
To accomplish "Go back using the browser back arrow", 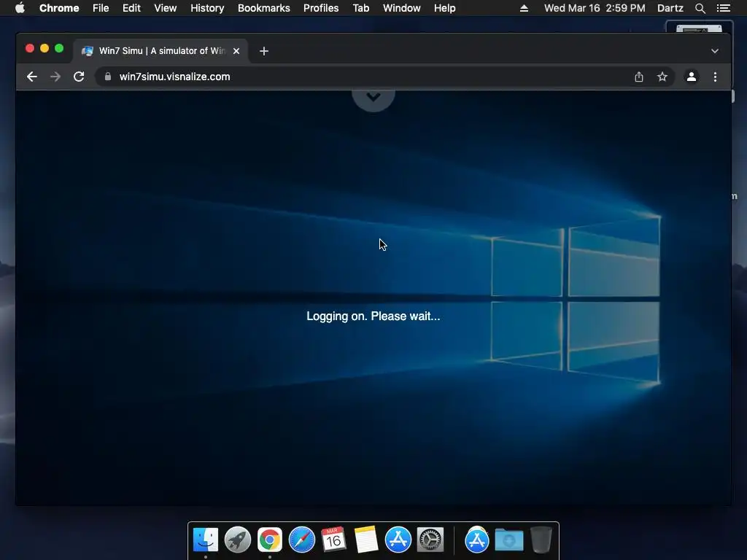I will tap(32, 77).
